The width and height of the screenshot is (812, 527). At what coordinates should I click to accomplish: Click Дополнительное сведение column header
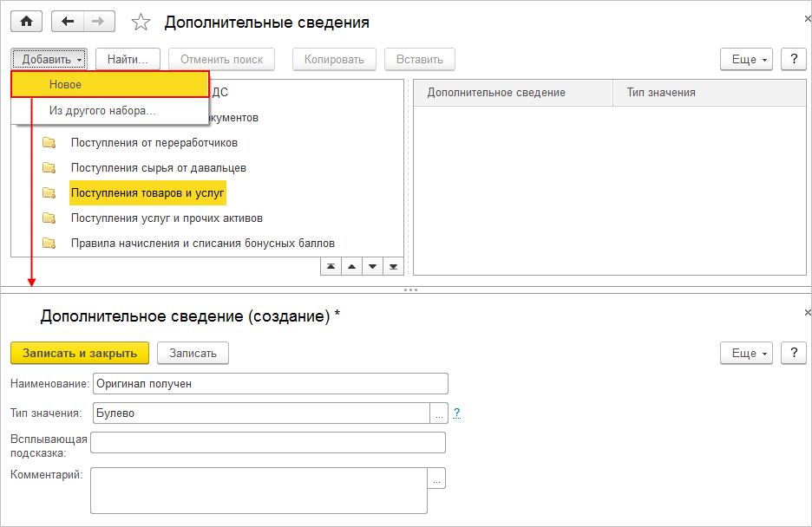click(514, 93)
